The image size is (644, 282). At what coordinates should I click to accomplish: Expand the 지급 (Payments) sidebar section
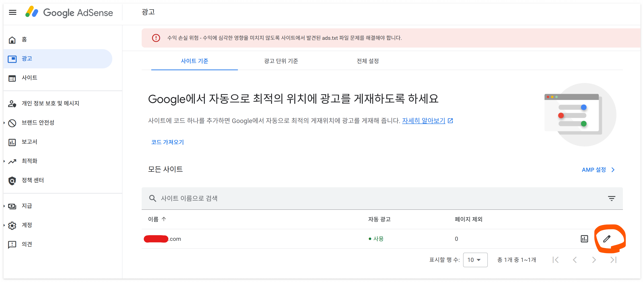click(27, 206)
